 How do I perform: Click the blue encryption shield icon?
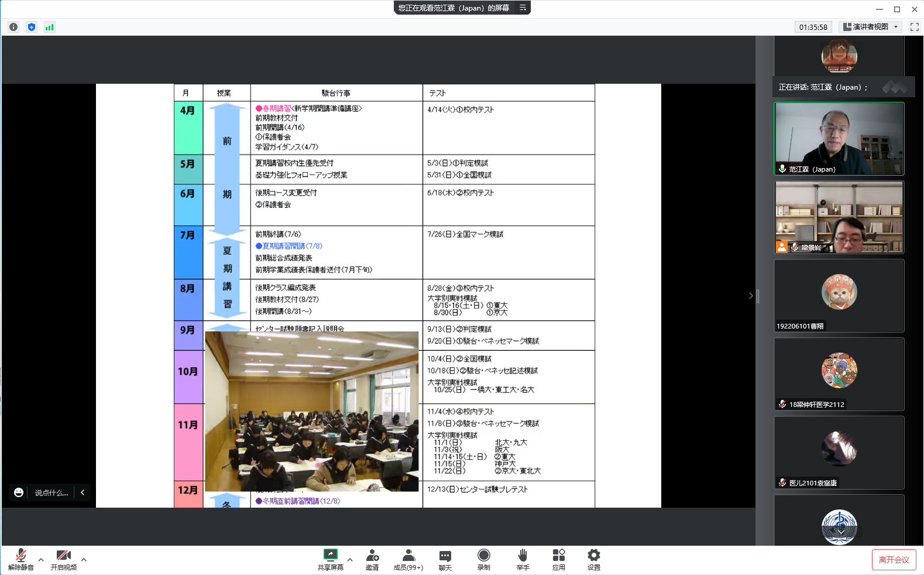click(32, 27)
